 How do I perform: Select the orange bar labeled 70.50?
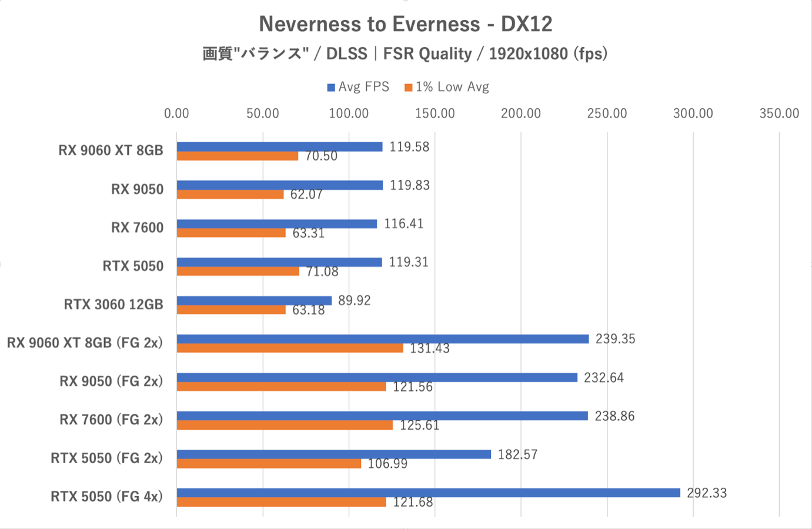(x=238, y=156)
